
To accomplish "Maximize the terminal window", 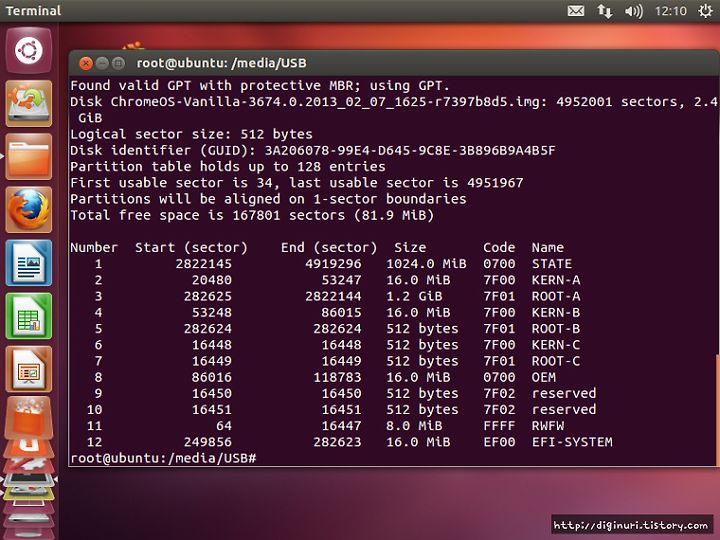I will (x=118, y=63).
